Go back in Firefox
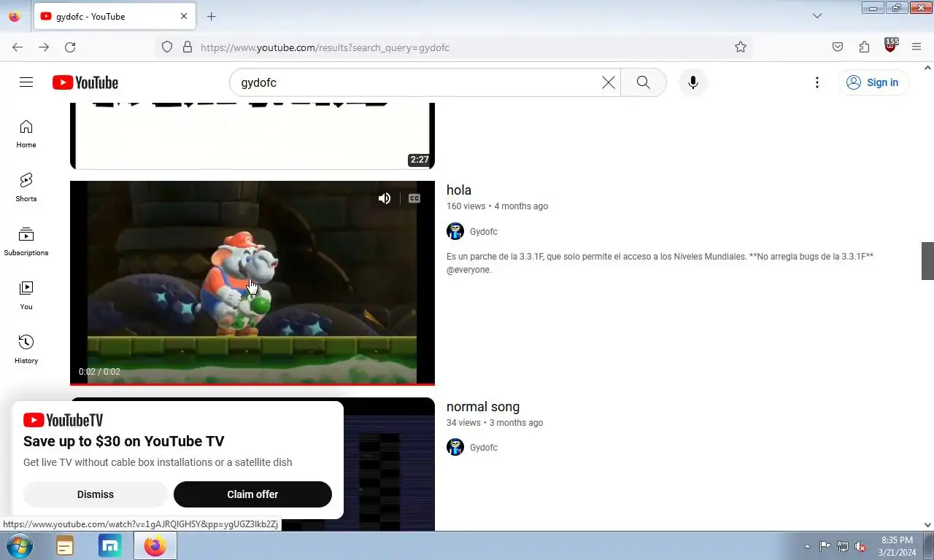This screenshot has width=934, height=560. tap(18, 47)
